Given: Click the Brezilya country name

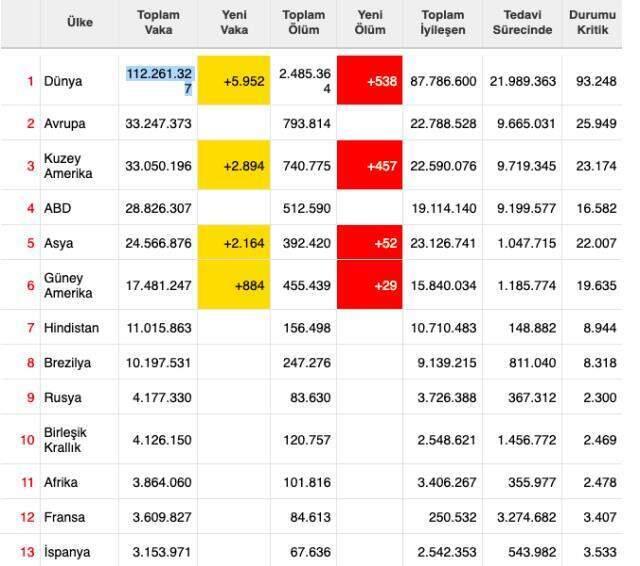Looking at the screenshot, I should pyautogui.click(x=67, y=363).
